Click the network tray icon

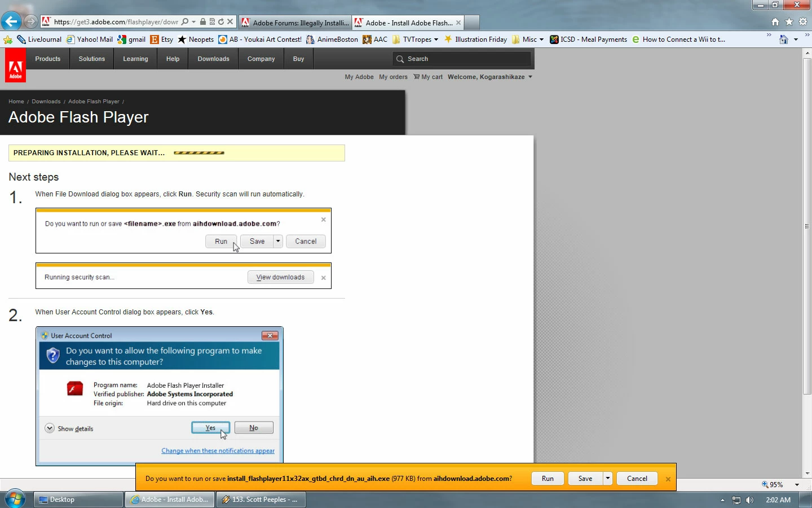[x=736, y=500]
